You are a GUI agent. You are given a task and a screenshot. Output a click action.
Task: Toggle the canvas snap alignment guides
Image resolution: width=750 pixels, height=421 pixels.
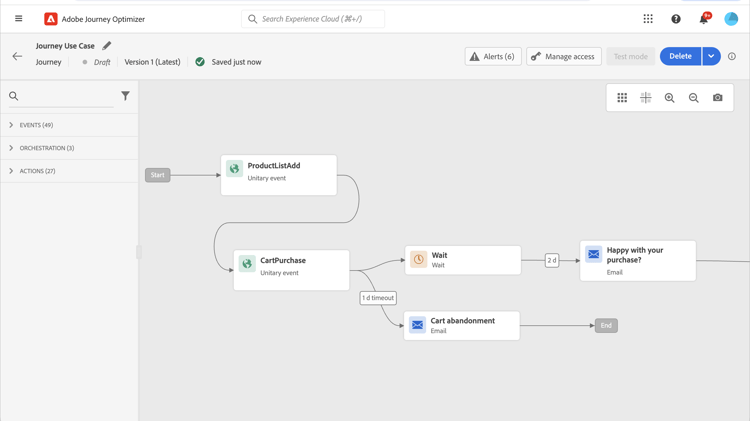(x=646, y=98)
